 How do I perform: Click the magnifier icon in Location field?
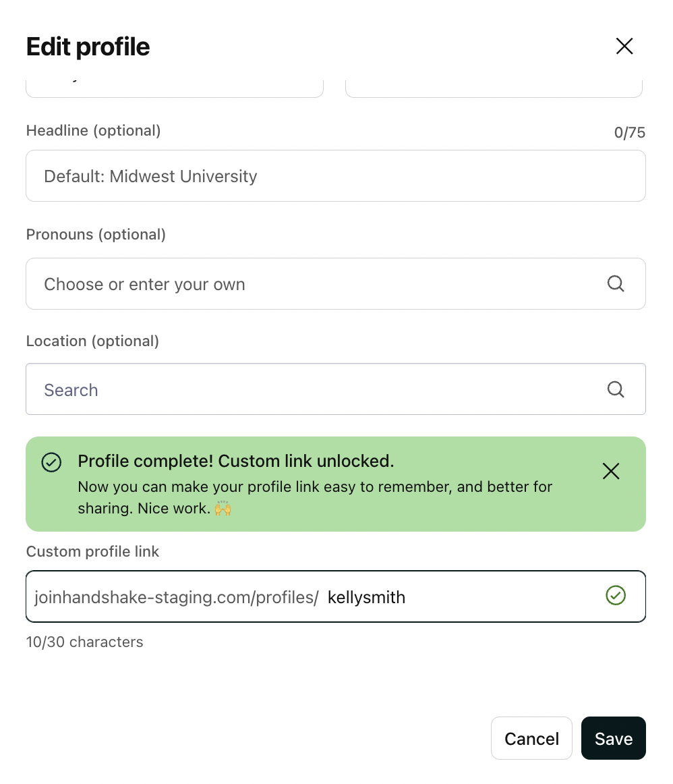(615, 389)
